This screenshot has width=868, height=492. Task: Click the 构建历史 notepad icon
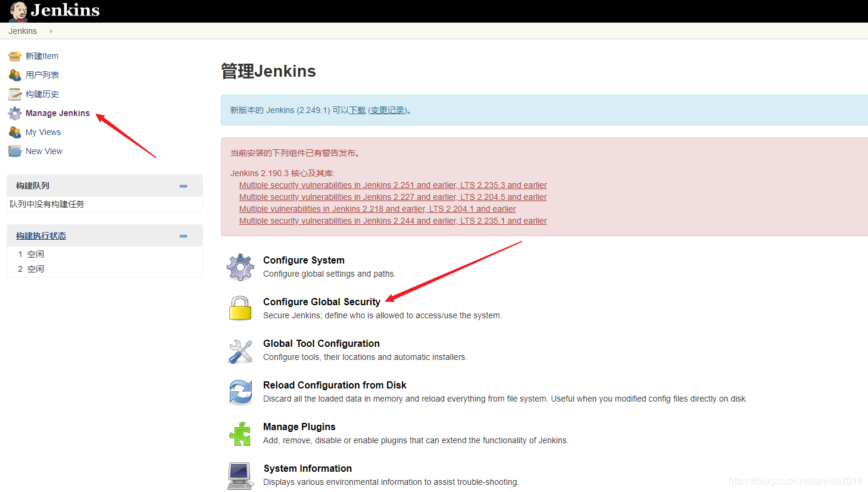[x=15, y=94]
